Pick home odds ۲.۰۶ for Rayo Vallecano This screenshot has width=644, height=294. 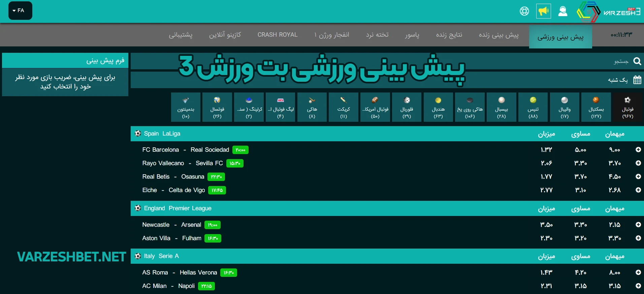(x=546, y=163)
